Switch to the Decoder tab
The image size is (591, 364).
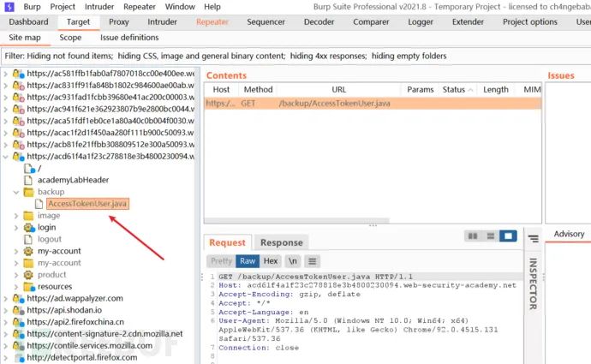click(319, 22)
